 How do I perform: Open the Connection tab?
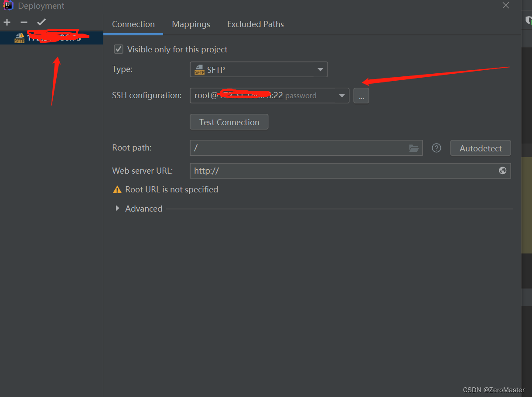(x=133, y=24)
